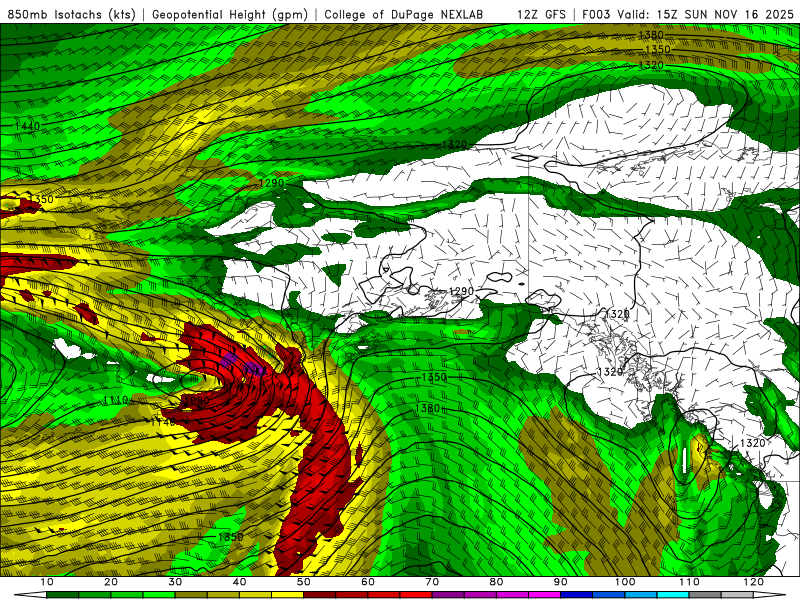Click the cyan colorbar swatch
800x600 pixels.
click(673, 595)
